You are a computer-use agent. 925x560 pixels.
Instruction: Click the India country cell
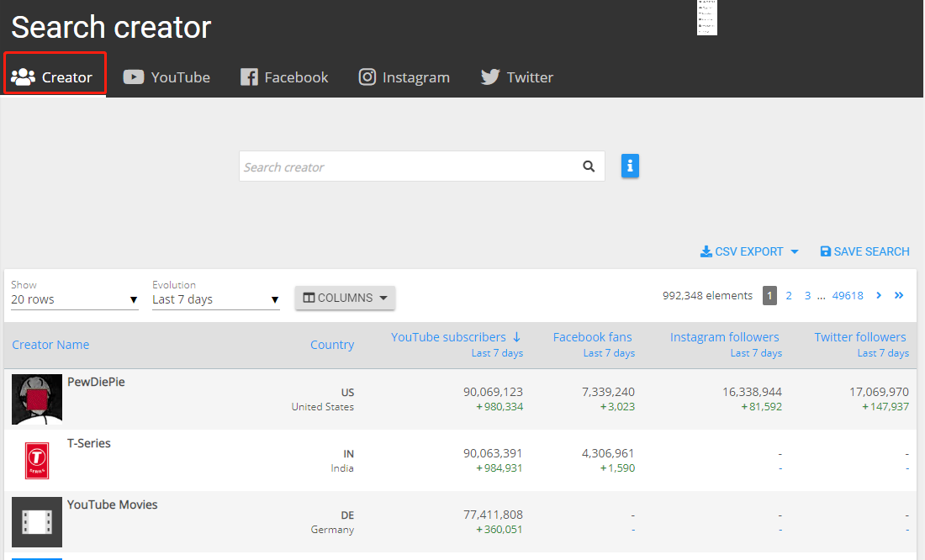coord(342,468)
